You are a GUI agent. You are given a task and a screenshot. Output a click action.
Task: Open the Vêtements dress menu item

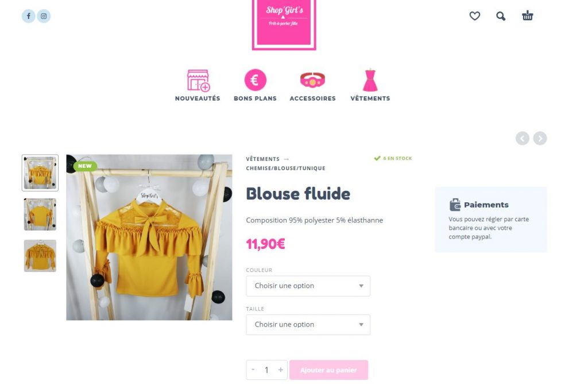370,85
